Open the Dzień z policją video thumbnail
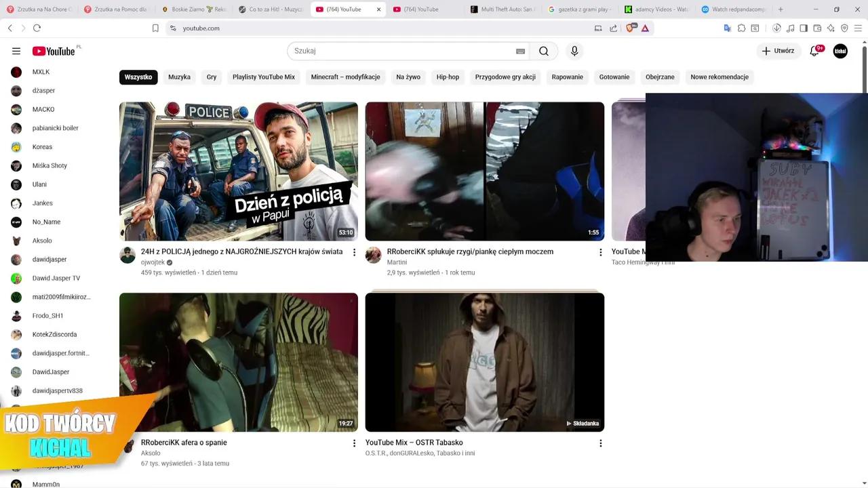868x488 pixels. click(239, 171)
